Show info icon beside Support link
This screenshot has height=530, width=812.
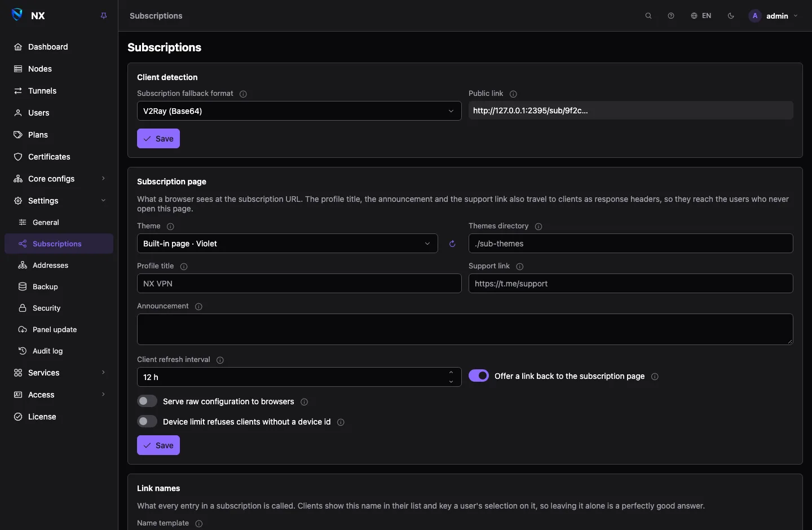click(x=520, y=267)
